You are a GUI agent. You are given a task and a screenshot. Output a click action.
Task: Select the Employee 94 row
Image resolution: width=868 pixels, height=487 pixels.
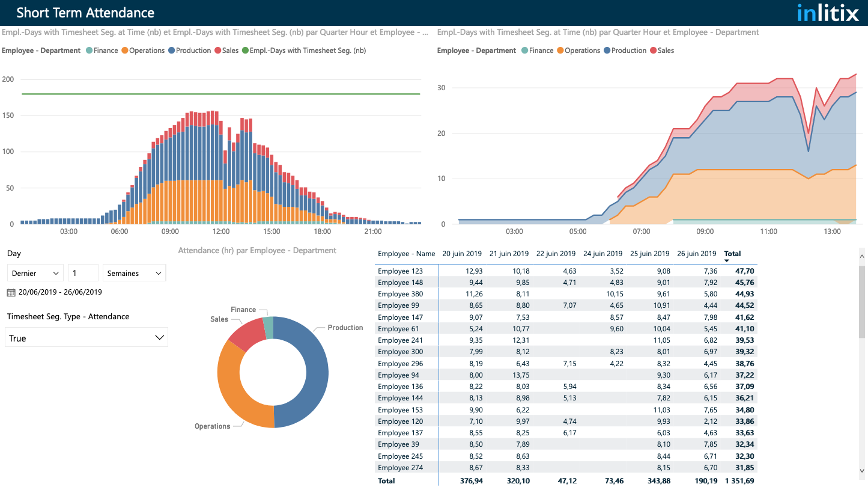[566, 375]
